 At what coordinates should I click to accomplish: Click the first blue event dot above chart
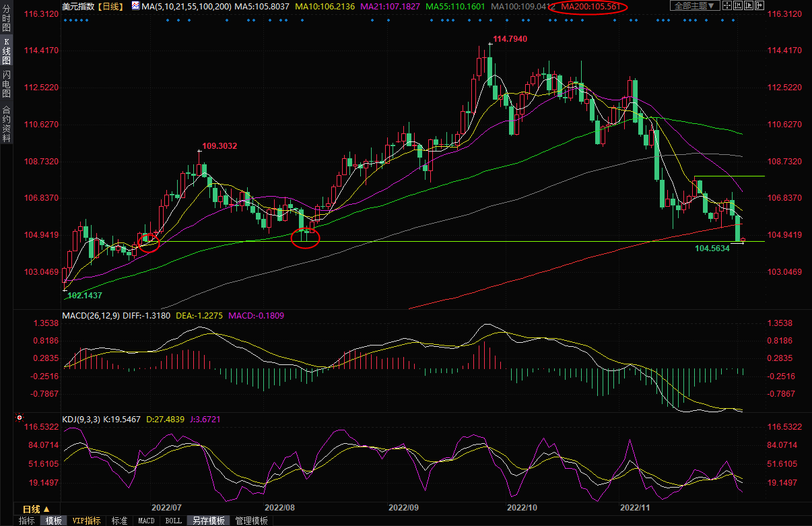[65, 20]
